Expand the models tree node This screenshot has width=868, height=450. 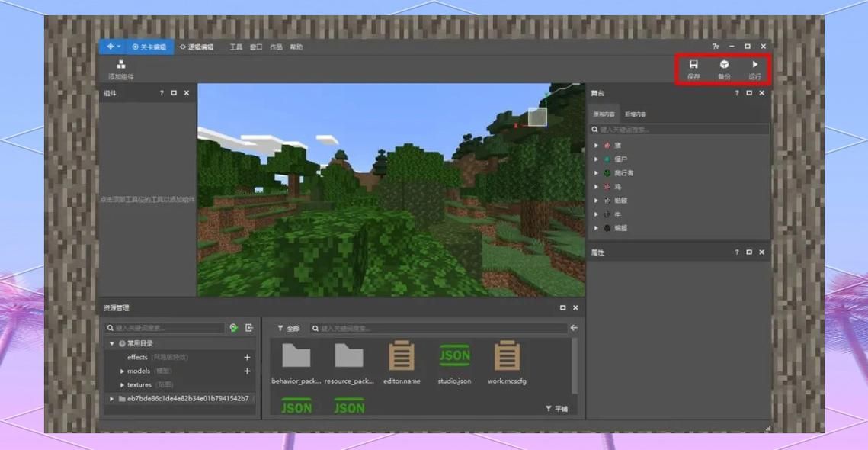click(x=123, y=371)
